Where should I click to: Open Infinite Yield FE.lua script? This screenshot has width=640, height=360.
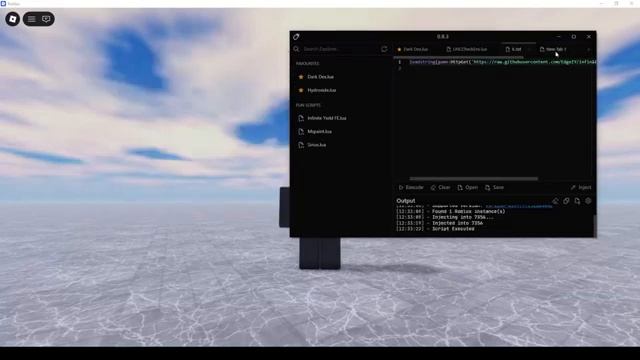pyautogui.click(x=327, y=118)
